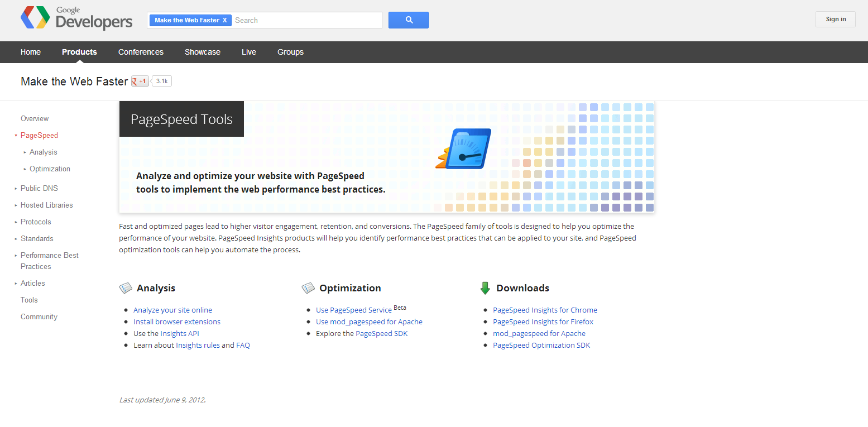Open mod_pagespeed for Apache download link
Viewport: 868px width, 427px height.
pyautogui.click(x=539, y=333)
